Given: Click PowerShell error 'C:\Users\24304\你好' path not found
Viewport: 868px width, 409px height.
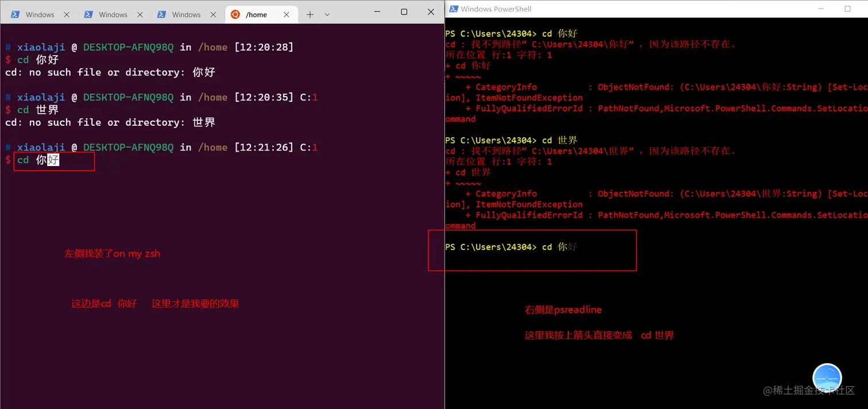Looking at the screenshot, I should click(591, 44).
